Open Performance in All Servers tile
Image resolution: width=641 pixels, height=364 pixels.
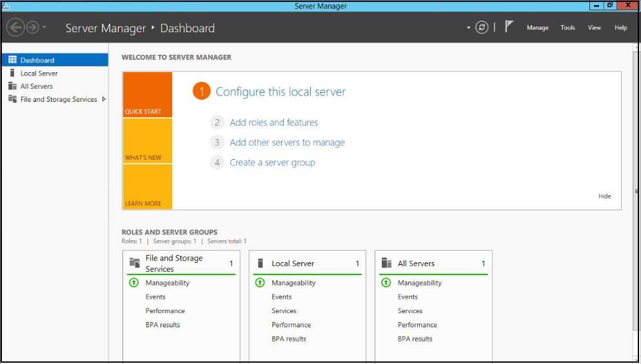click(417, 325)
